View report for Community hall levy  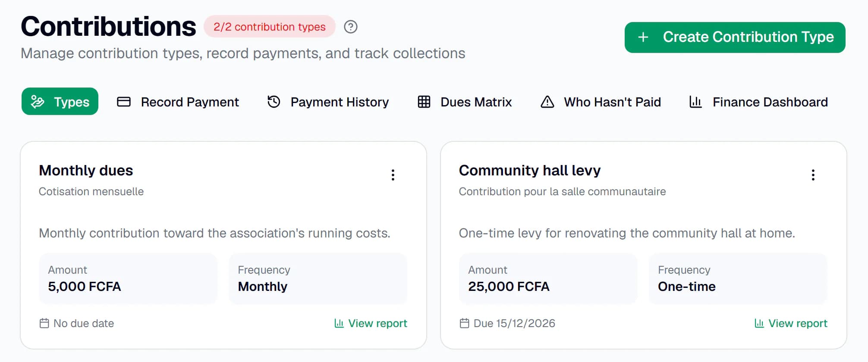coord(791,323)
